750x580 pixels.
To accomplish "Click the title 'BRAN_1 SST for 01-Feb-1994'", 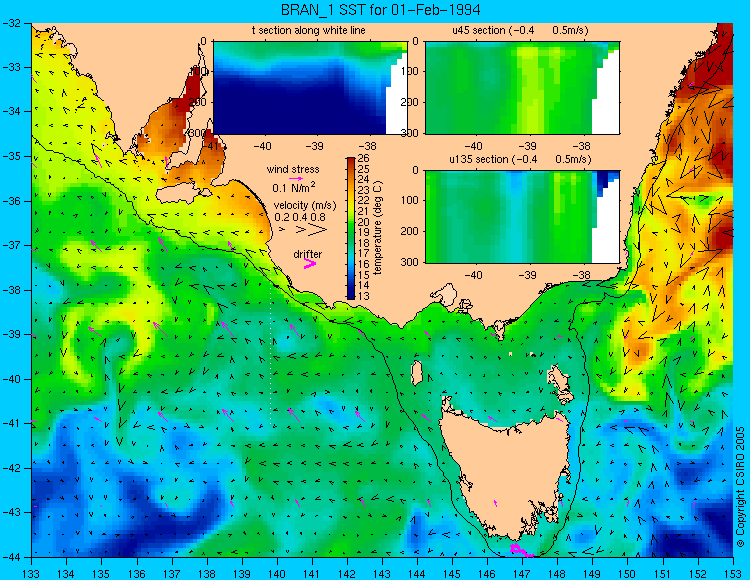I will 380,10.
